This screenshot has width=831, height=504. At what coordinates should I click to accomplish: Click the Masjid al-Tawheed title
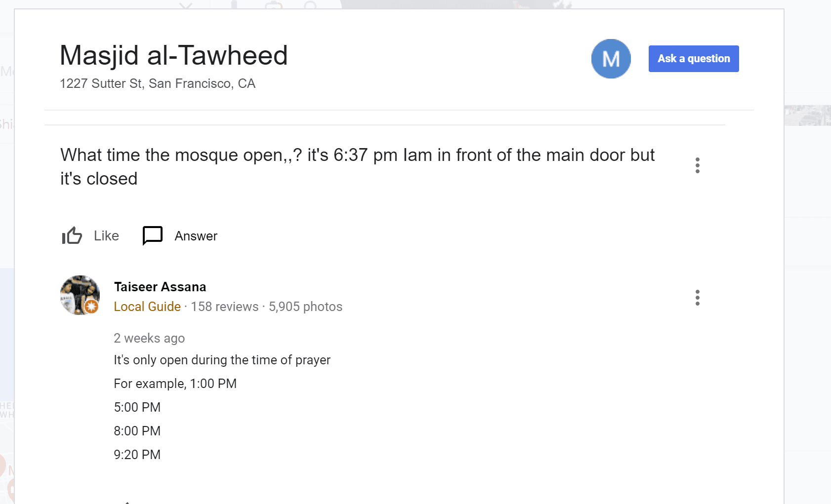click(x=173, y=55)
